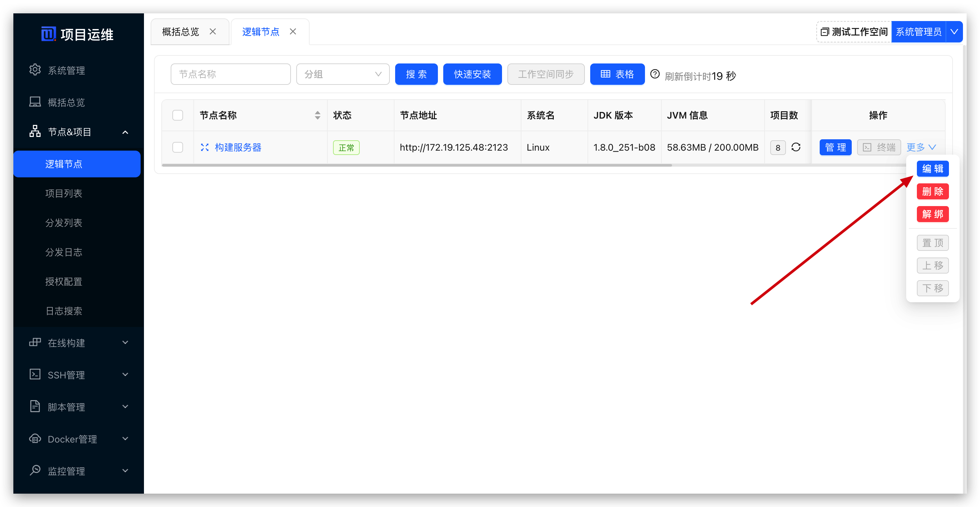Switch to the 概括总览 tab

[x=180, y=32]
